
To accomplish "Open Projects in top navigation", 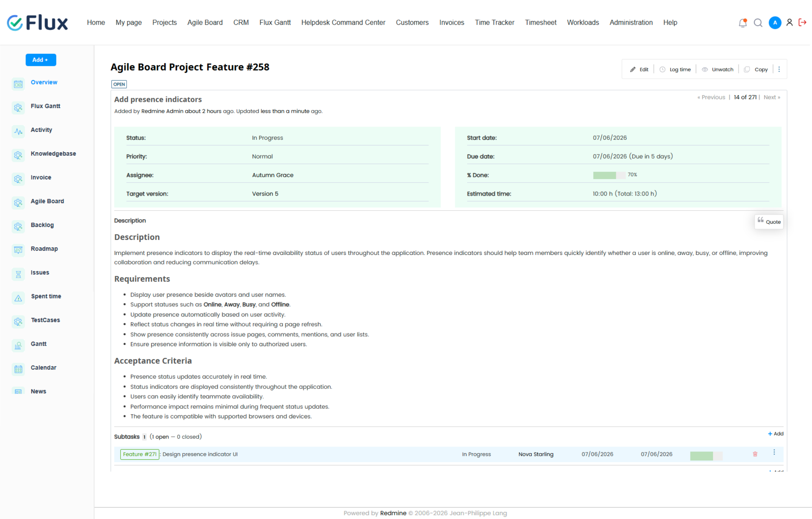I will click(164, 23).
